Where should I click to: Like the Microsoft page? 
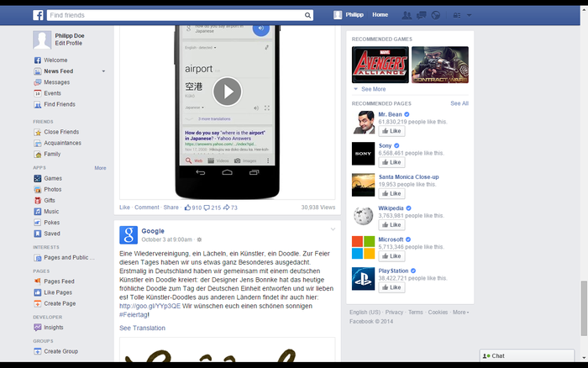391,256
